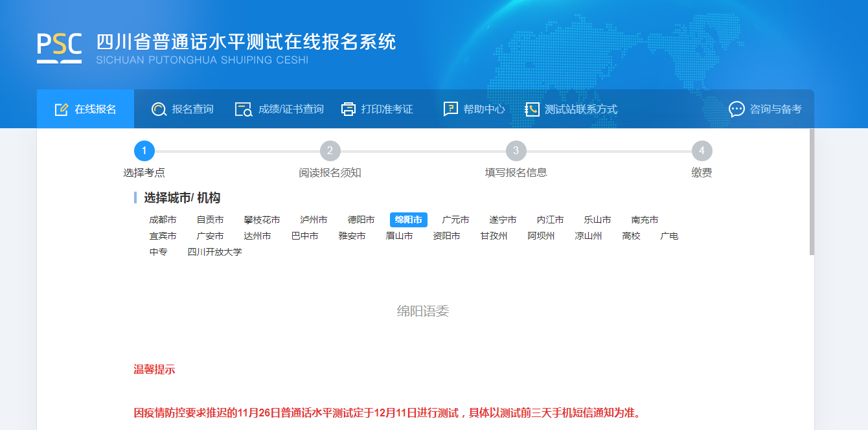Click the 打印准考证 printer icon

(x=348, y=109)
